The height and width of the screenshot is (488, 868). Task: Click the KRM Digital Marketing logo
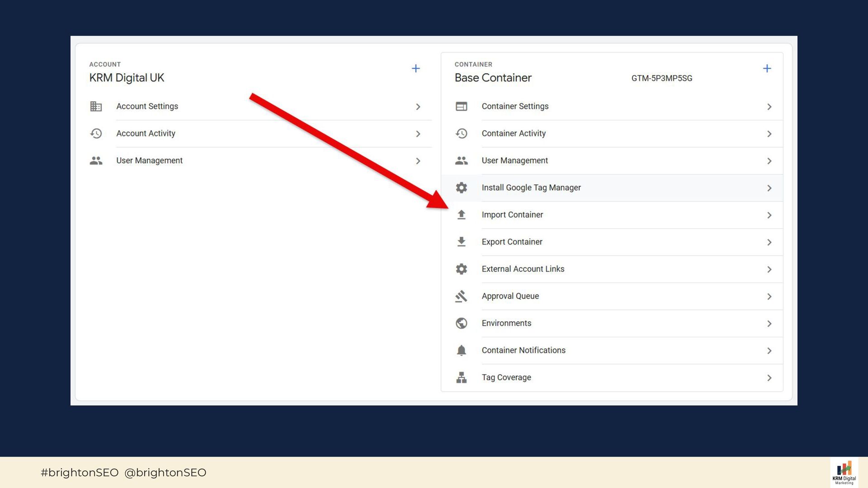coord(844,473)
